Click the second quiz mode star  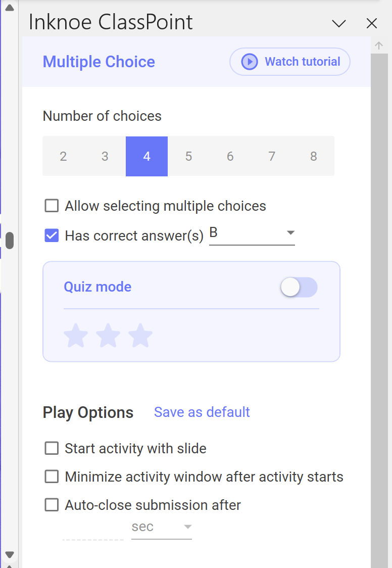[x=108, y=335]
